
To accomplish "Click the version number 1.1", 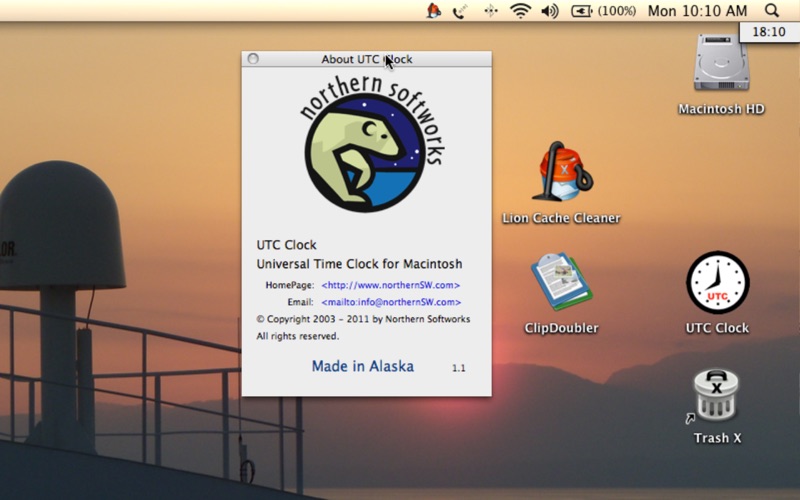I will 459,368.
